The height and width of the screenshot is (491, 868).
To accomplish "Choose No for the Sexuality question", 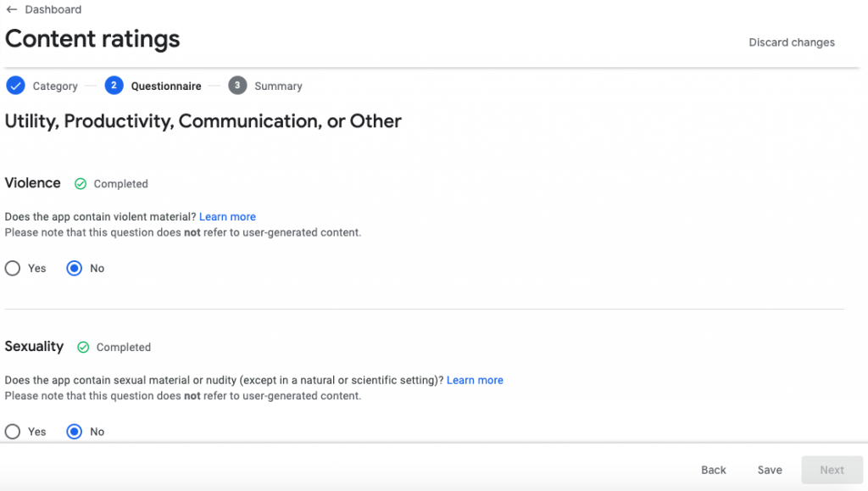I will (75, 432).
